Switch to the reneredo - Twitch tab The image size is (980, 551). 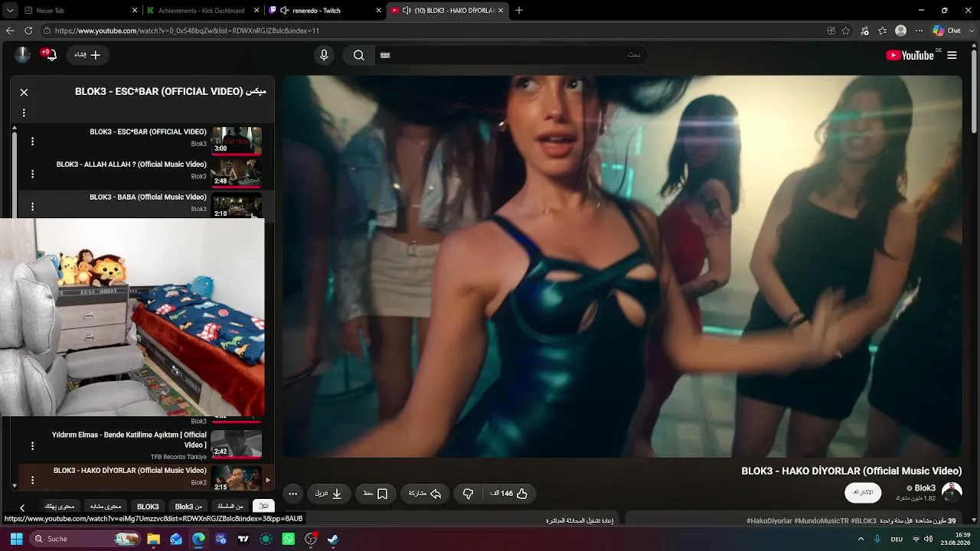[x=325, y=11]
